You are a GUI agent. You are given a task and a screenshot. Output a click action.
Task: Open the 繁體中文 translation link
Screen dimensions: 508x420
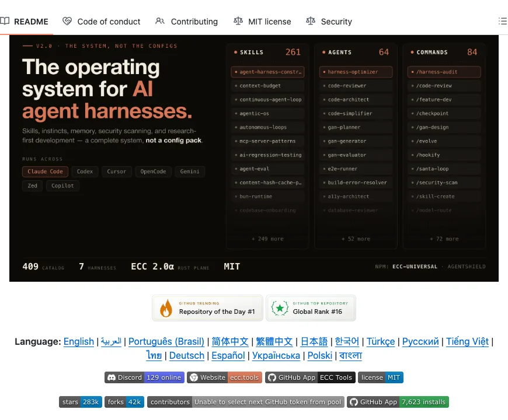274,341
